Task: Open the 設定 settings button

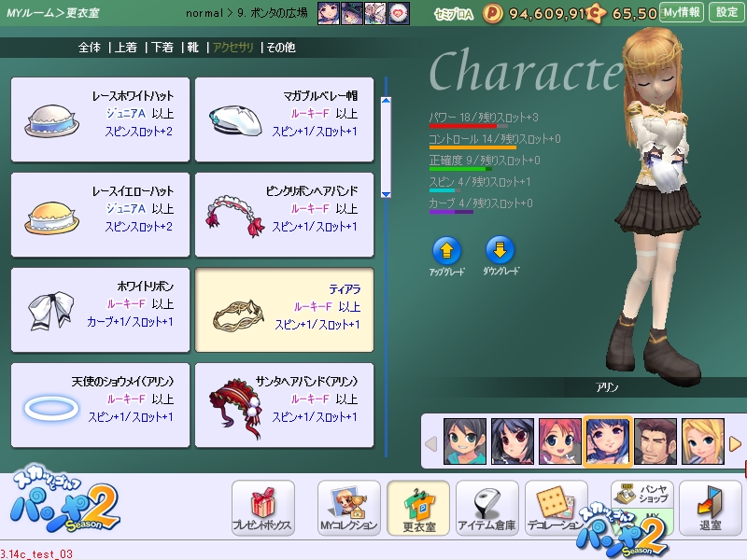Action: (x=726, y=13)
